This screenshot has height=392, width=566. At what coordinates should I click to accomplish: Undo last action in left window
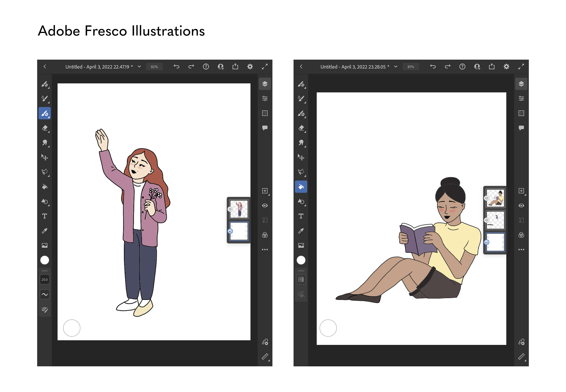176,67
